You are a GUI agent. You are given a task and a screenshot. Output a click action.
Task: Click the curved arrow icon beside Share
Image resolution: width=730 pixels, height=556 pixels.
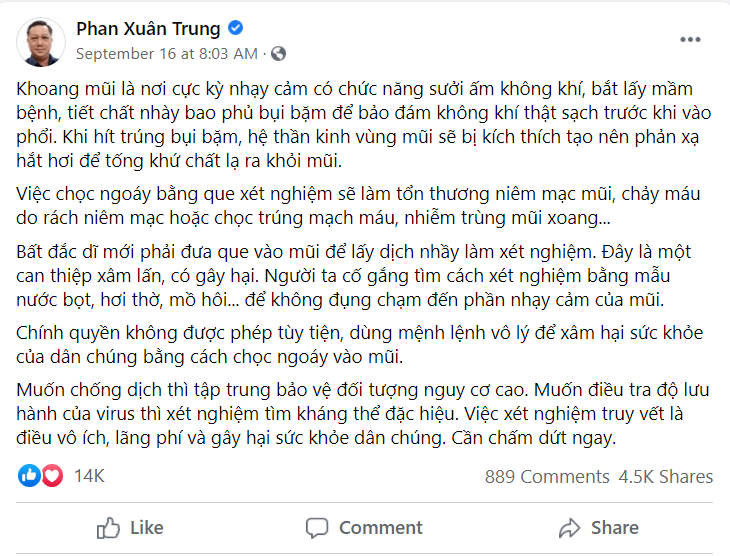point(569,527)
